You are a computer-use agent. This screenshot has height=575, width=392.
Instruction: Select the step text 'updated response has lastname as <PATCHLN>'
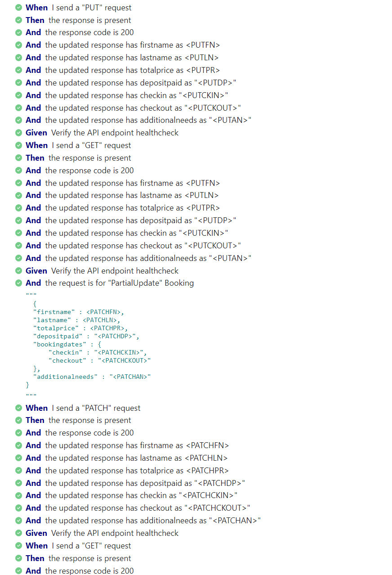143,458
